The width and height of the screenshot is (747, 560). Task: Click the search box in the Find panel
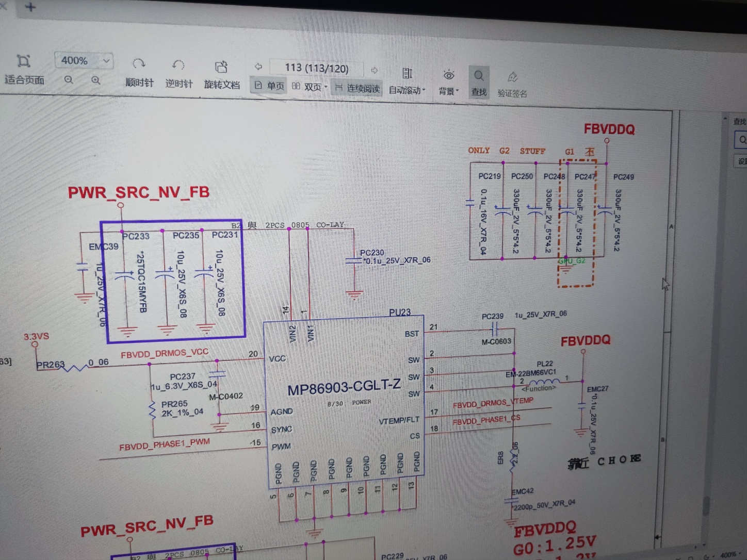(x=741, y=140)
